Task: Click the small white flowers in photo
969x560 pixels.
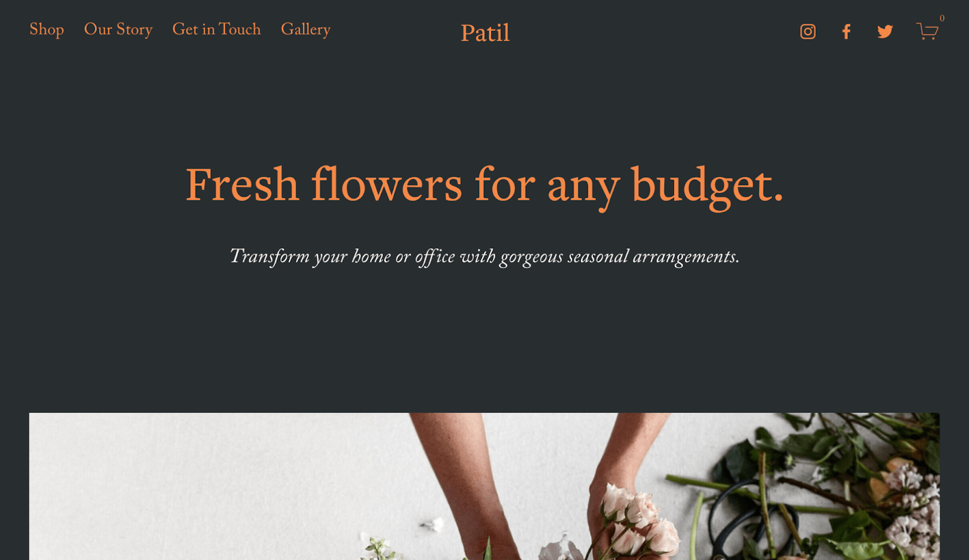Action: click(x=379, y=547)
